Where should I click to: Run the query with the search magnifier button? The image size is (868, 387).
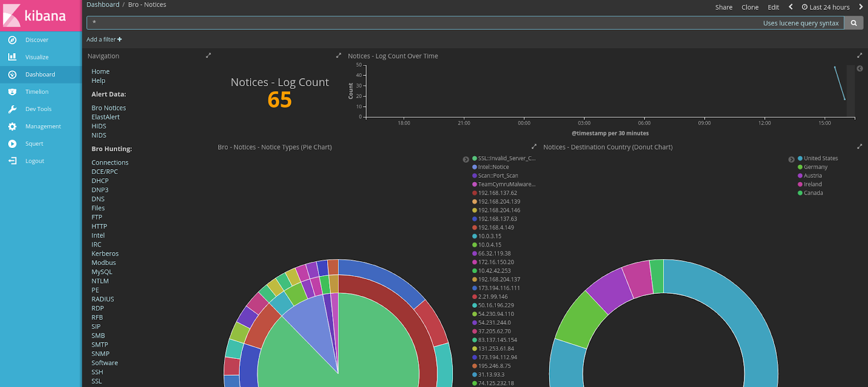tap(854, 23)
